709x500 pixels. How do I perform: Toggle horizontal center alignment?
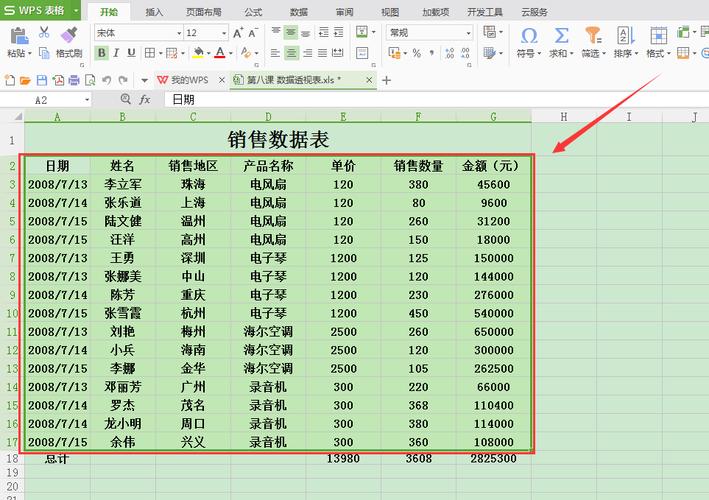coord(292,53)
